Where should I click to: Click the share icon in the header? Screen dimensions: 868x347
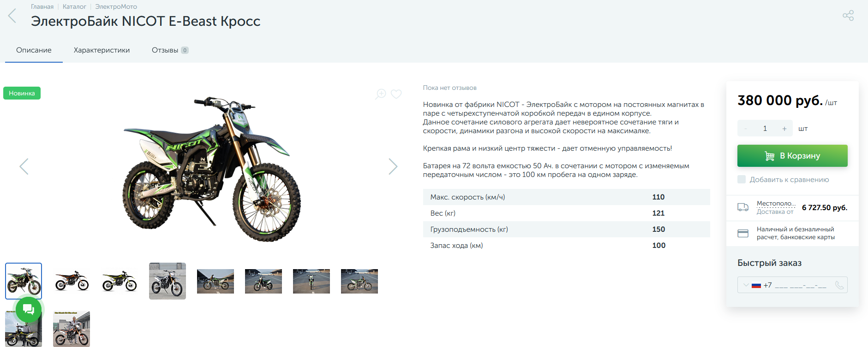point(848,16)
